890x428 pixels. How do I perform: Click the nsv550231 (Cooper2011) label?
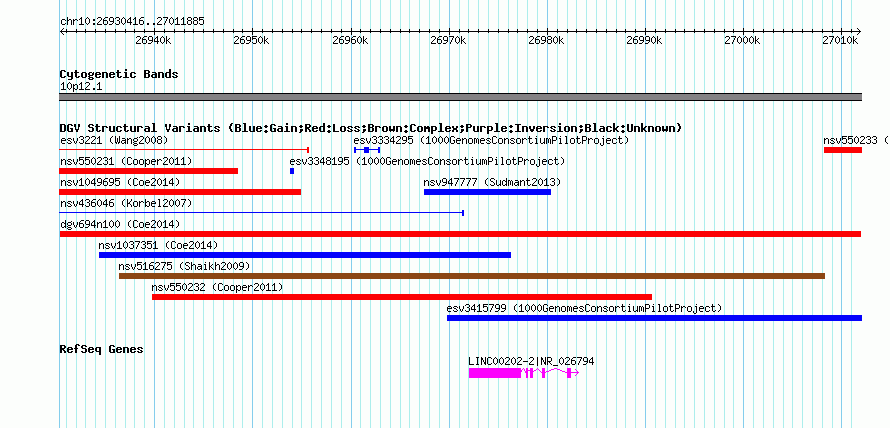coord(126,161)
